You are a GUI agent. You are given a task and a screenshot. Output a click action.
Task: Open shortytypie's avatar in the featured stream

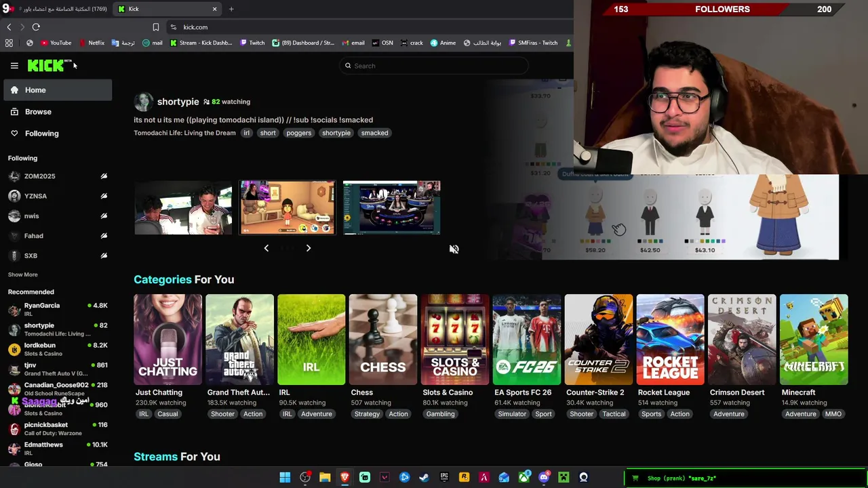click(143, 102)
